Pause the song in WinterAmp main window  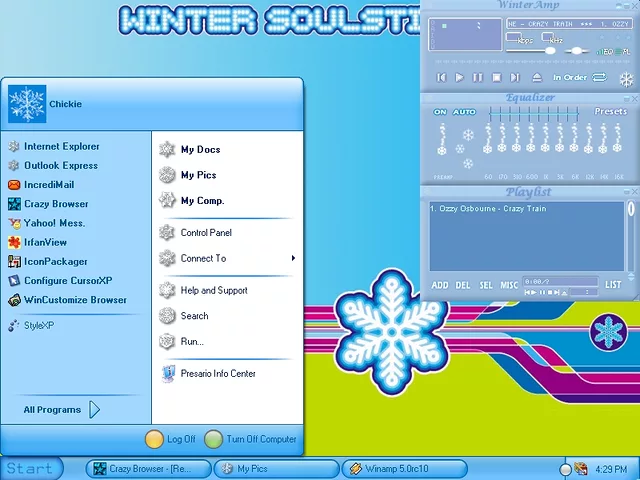click(478, 78)
